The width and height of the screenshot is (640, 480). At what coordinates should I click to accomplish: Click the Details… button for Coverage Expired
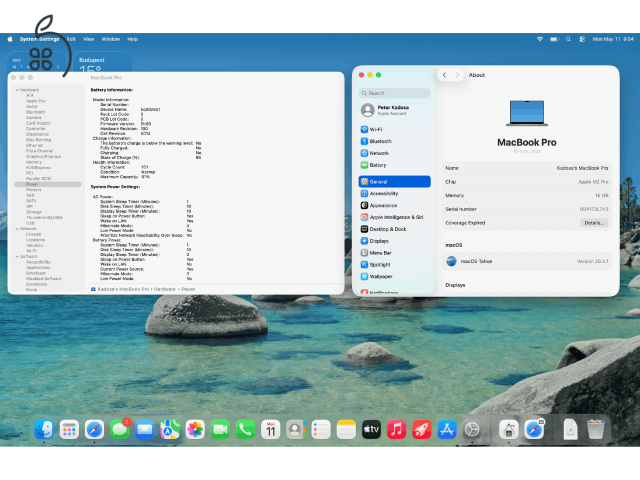click(594, 223)
